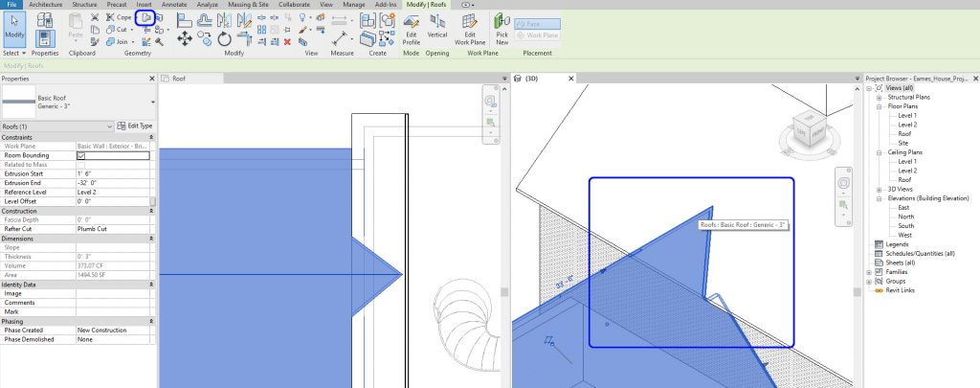980x388 pixels.
Task: Click the Create Group icon
Action: 388,20
